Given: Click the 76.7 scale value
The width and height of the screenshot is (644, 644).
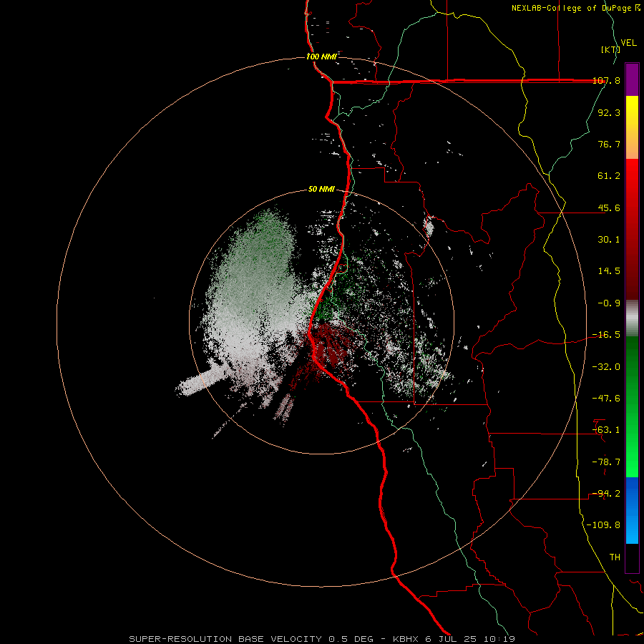Looking at the screenshot, I should click(x=609, y=144).
